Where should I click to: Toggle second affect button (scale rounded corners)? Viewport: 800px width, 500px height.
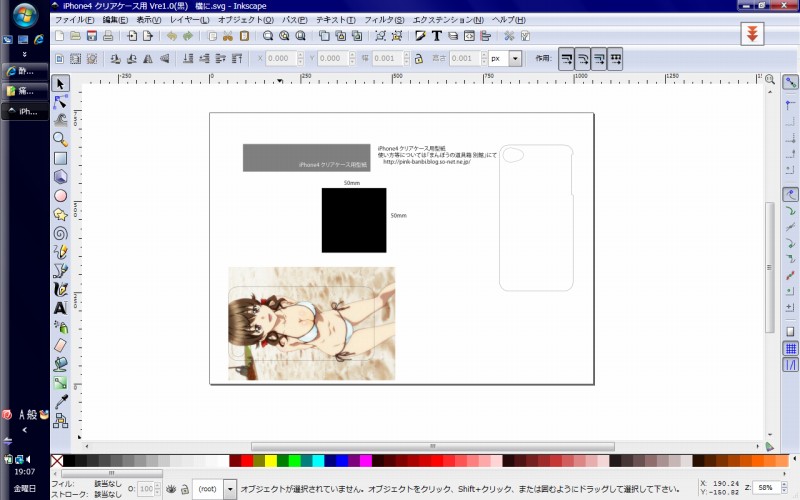point(583,59)
